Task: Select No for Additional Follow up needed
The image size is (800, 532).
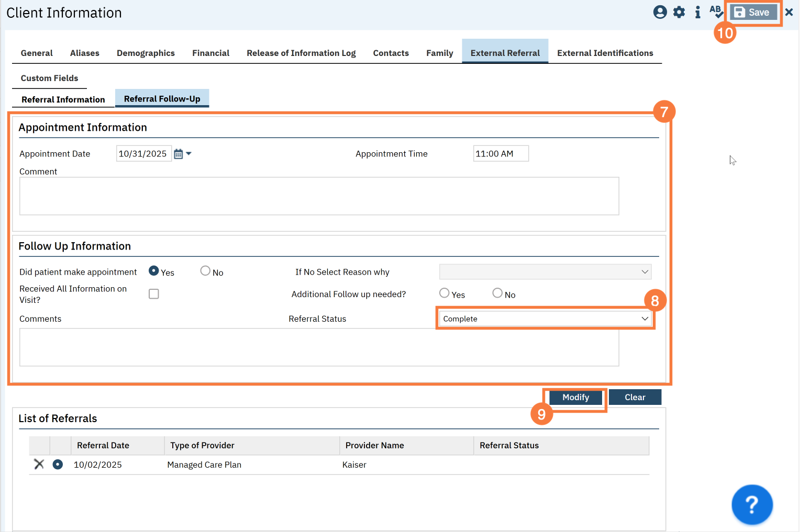Action: tap(497, 293)
